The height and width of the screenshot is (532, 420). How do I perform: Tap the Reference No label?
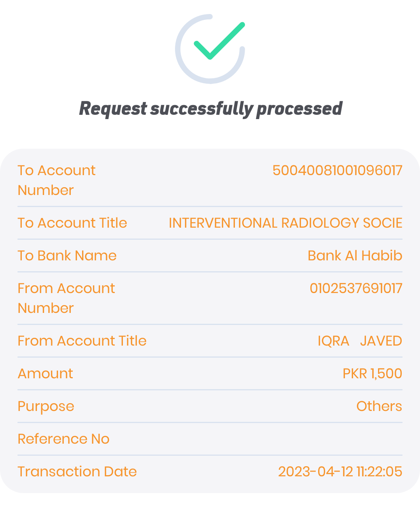click(63, 439)
